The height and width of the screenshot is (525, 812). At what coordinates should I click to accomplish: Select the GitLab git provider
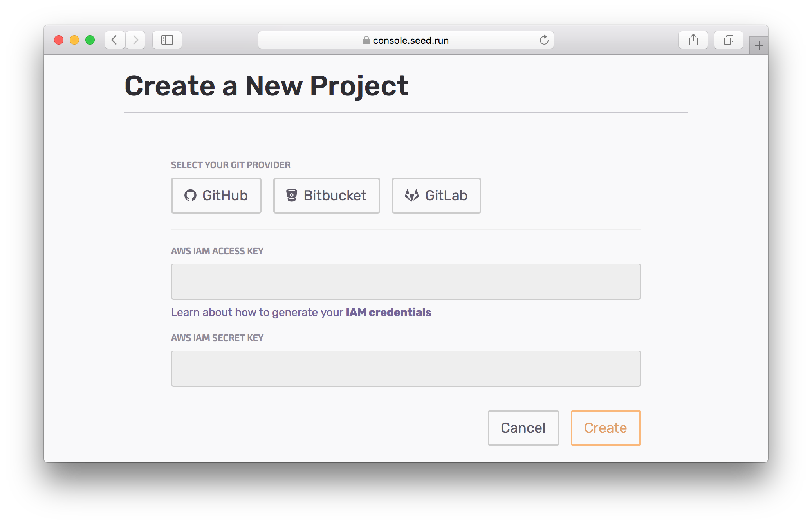436,196
